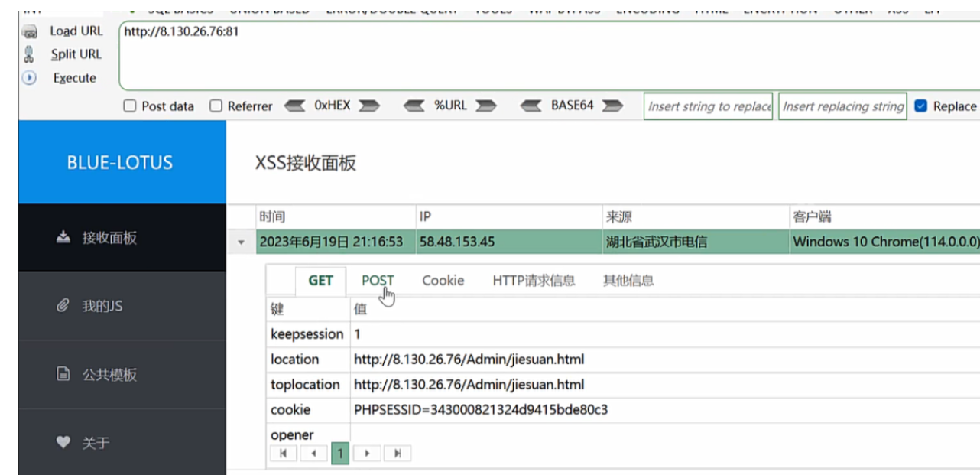This screenshot has width=980, height=475.
Task: Collapse the 2023年6月19日 record row arrow
Action: point(242,242)
